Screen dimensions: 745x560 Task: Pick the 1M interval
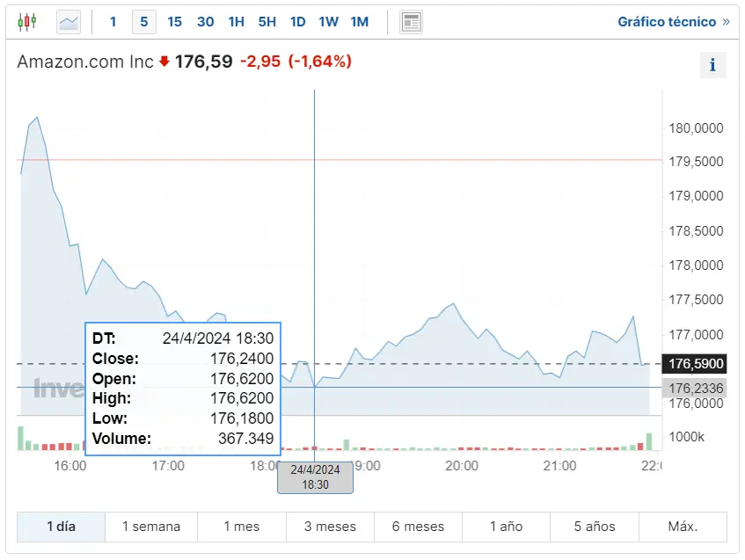359,22
